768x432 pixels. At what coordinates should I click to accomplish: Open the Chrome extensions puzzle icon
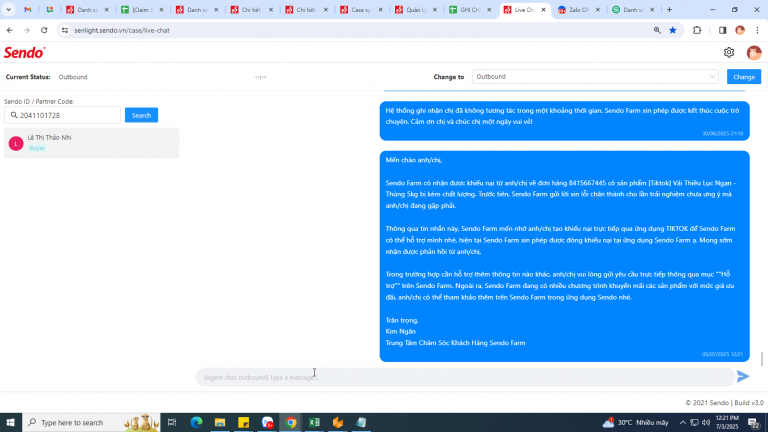click(697, 30)
